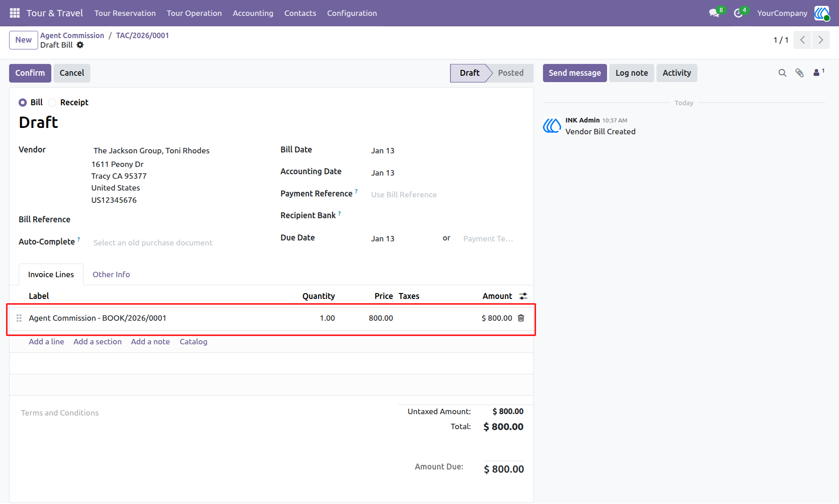Screen dimensions: 839x504
Task: Open the apps grid menu
Action: pos(15,13)
